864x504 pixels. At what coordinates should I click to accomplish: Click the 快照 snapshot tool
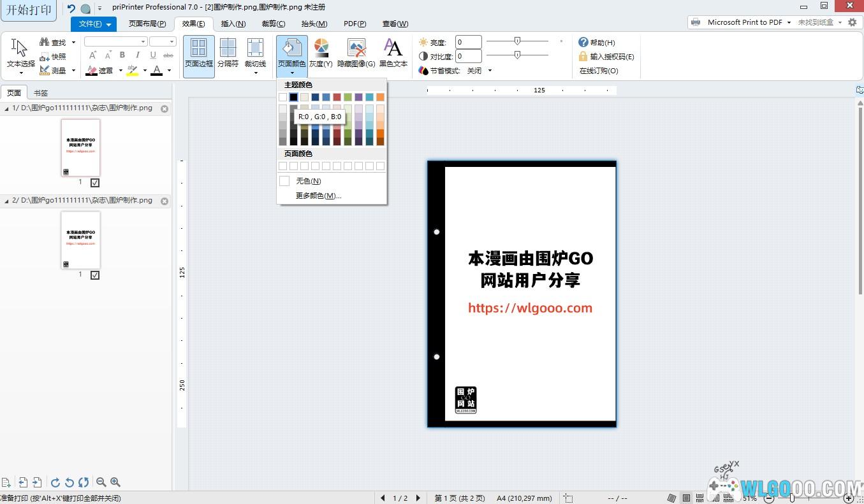point(54,57)
